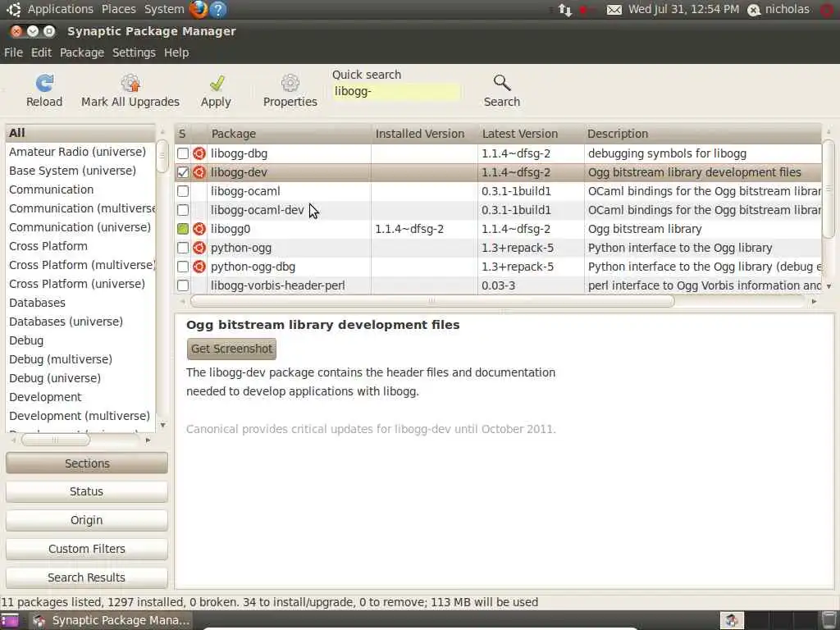Click the power button icon in top panel

click(828, 10)
